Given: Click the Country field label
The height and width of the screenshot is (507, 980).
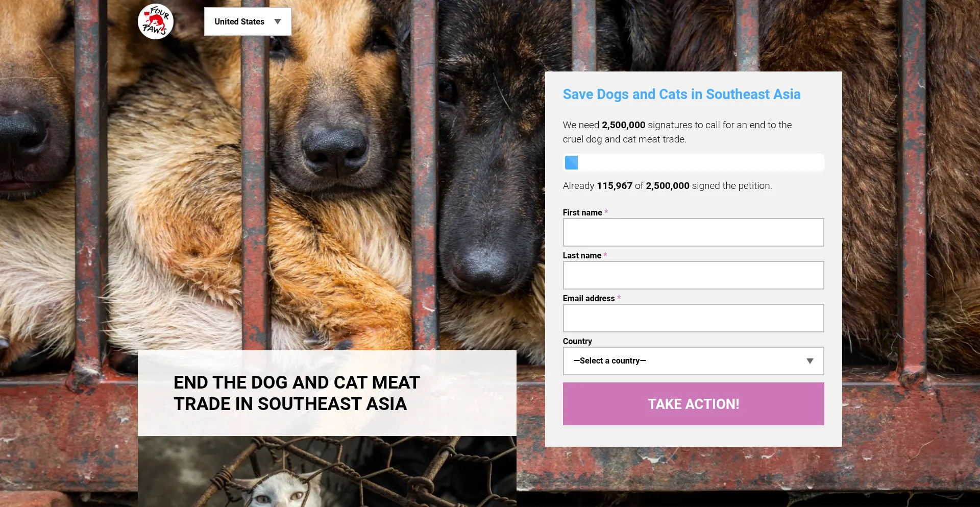Looking at the screenshot, I should (x=577, y=341).
